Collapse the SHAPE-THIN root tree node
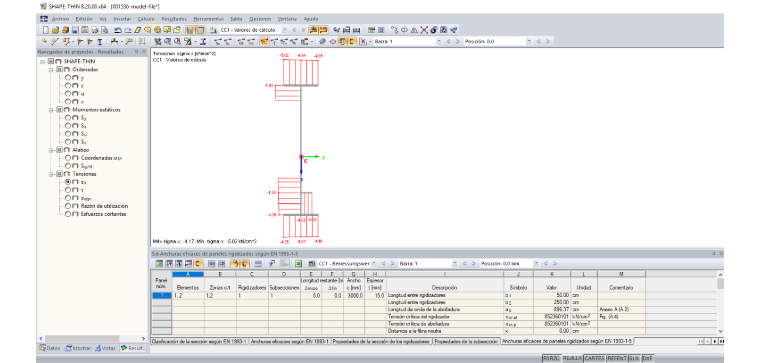The image size is (760, 363). tap(43, 62)
